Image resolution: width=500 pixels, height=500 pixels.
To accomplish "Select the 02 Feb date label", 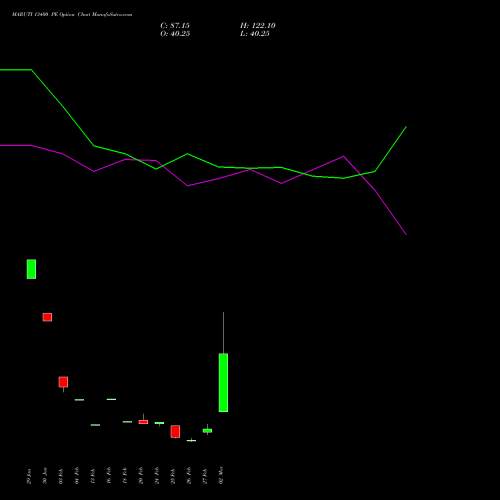I will point(61,476).
